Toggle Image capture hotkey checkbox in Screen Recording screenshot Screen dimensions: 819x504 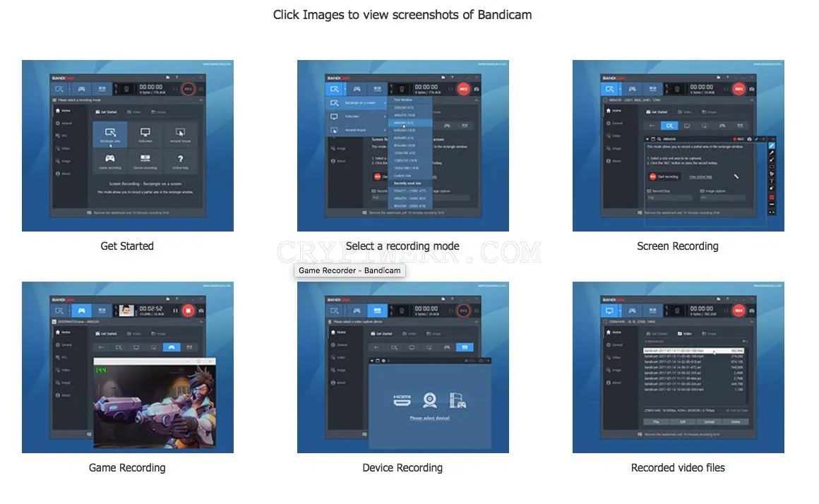(x=702, y=191)
